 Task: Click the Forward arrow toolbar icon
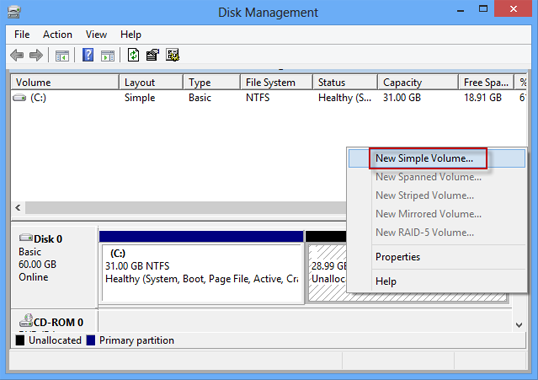(x=36, y=55)
